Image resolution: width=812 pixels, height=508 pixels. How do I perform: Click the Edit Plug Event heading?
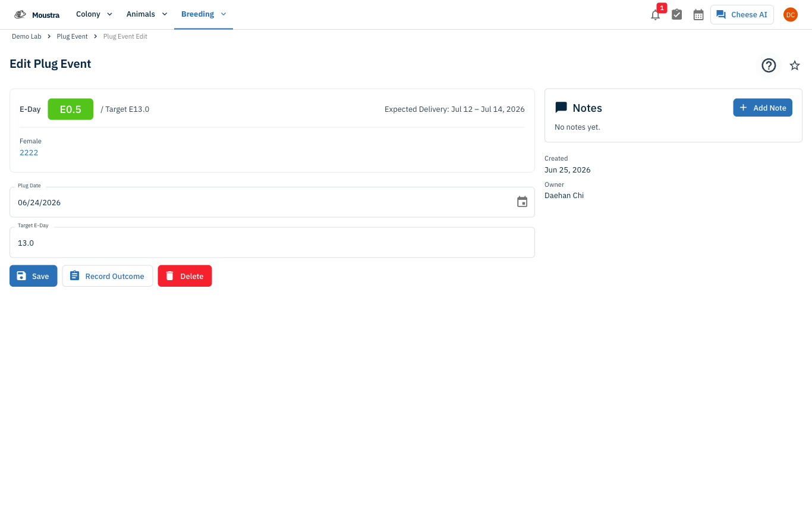click(x=51, y=64)
